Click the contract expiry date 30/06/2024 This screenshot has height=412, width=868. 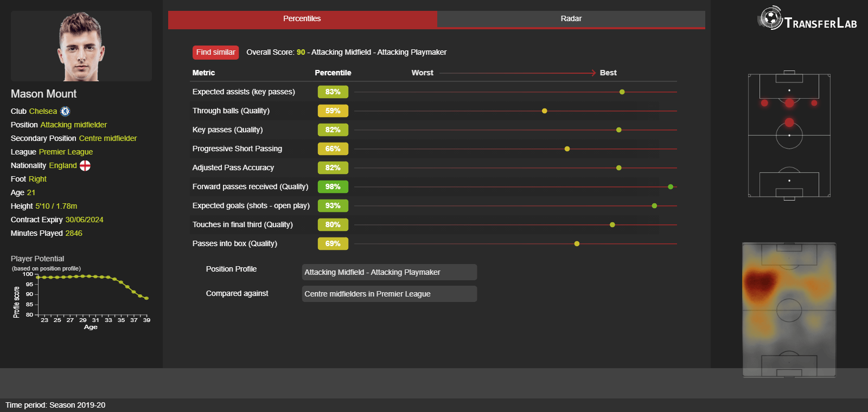pos(84,220)
